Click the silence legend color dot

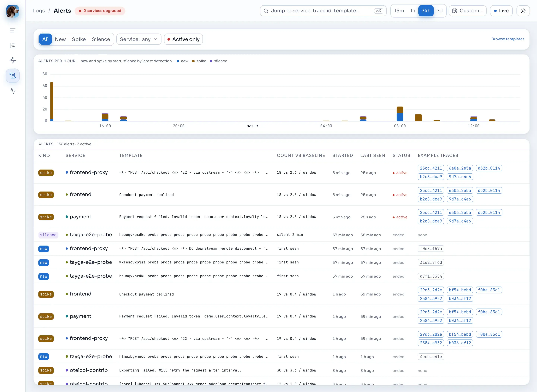[x=211, y=61]
